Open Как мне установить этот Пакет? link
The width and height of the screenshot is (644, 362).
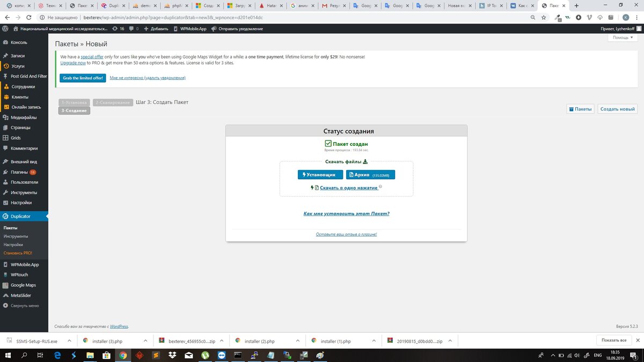click(346, 213)
